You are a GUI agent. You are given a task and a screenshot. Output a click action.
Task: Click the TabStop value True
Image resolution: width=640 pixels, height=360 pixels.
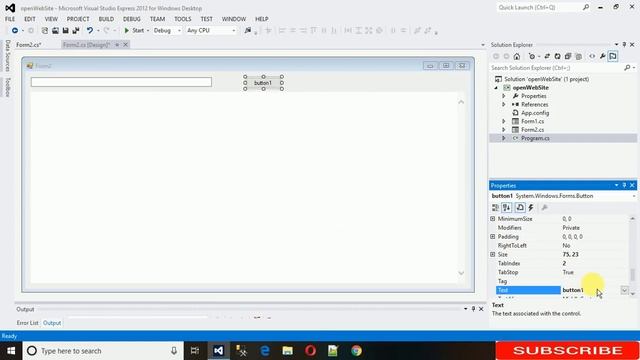[568, 272]
